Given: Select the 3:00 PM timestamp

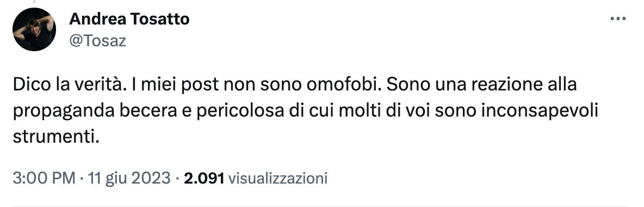Looking at the screenshot, I should (x=44, y=178).
